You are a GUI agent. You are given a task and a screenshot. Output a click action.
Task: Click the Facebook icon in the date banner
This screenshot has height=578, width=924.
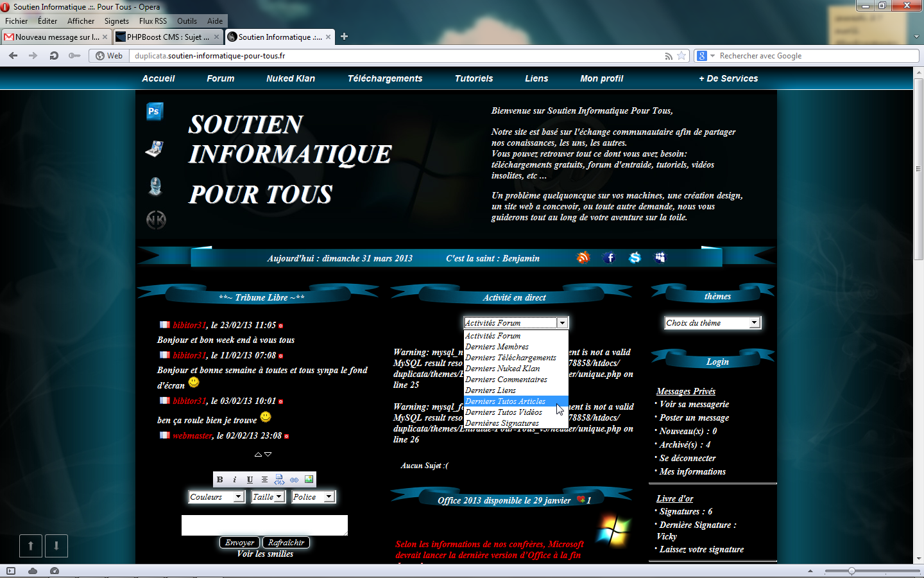609,258
